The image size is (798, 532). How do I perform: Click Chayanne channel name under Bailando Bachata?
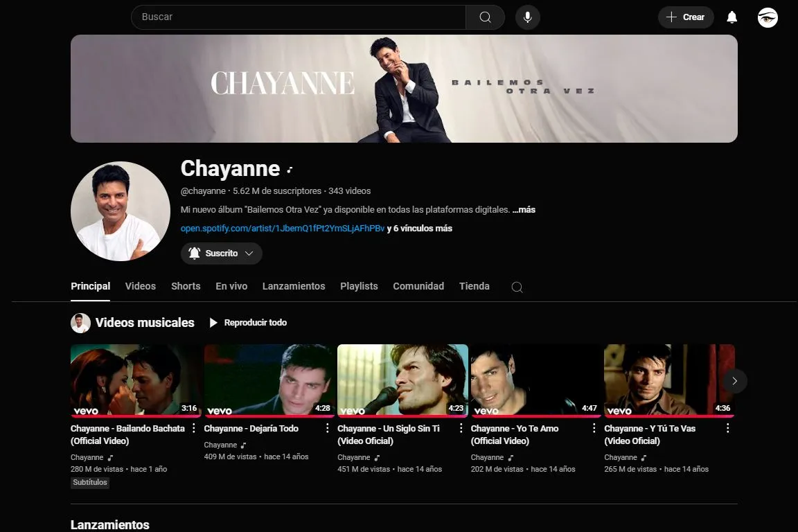click(87, 458)
